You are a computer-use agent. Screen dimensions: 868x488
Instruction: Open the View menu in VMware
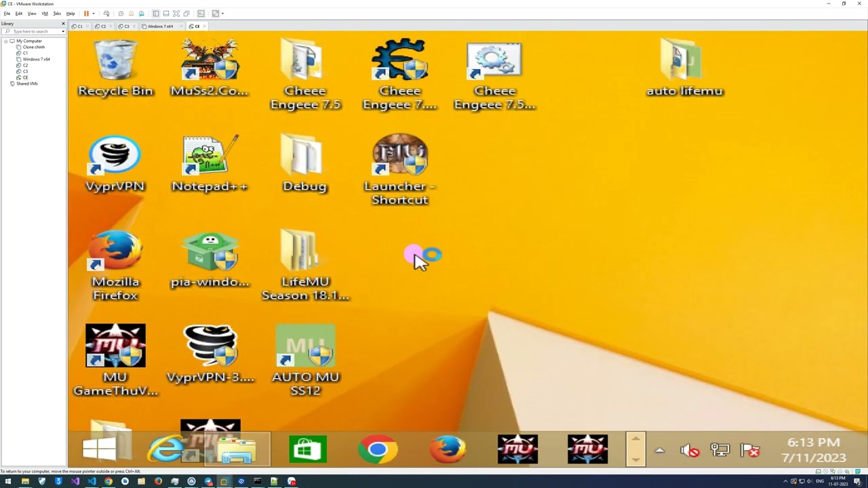[32, 14]
